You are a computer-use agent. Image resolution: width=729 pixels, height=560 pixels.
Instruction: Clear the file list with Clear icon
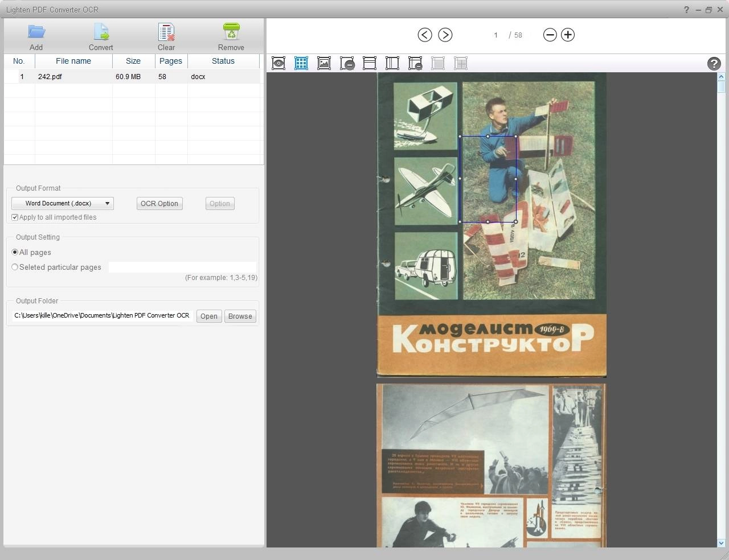[166, 32]
